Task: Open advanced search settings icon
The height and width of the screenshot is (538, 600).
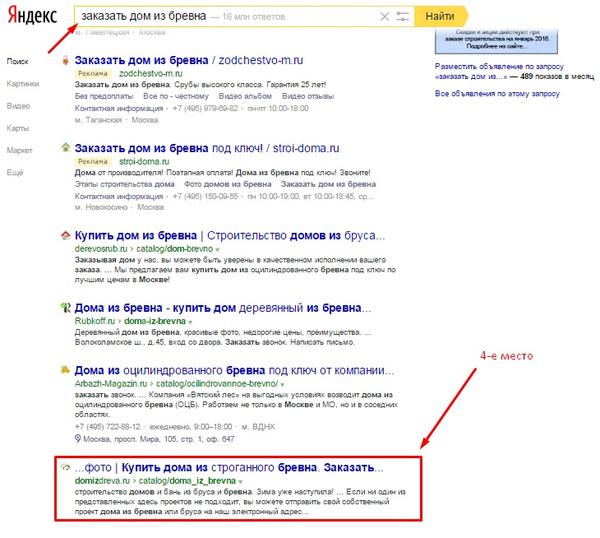Action: click(x=402, y=16)
